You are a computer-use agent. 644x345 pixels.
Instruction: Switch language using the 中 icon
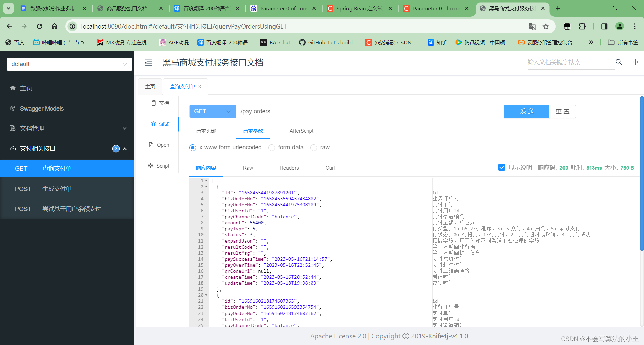tap(635, 62)
